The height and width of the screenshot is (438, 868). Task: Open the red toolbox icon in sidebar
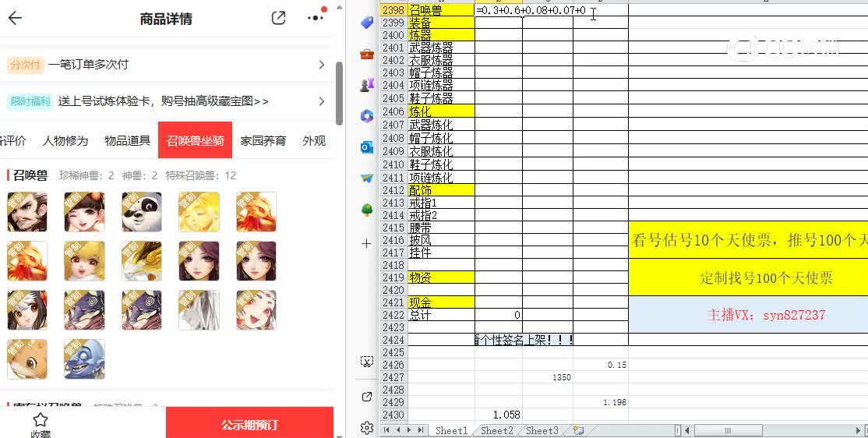(x=366, y=54)
